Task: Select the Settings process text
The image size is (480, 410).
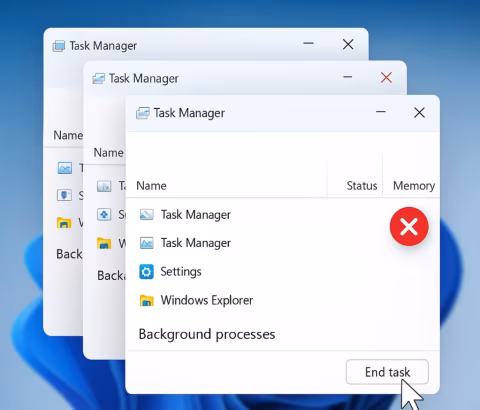Action: click(x=181, y=272)
